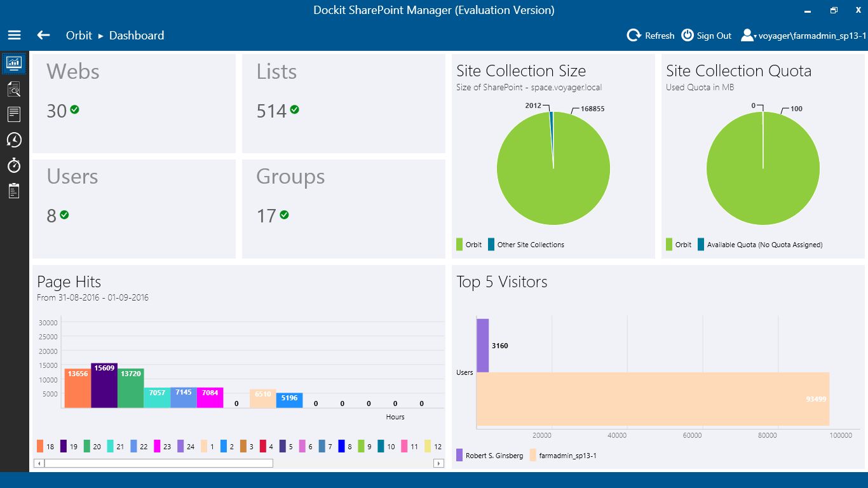The image size is (868, 488).
Task: Open the Dashboard panel icon in sidebar
Action: (x=14, y=64)
